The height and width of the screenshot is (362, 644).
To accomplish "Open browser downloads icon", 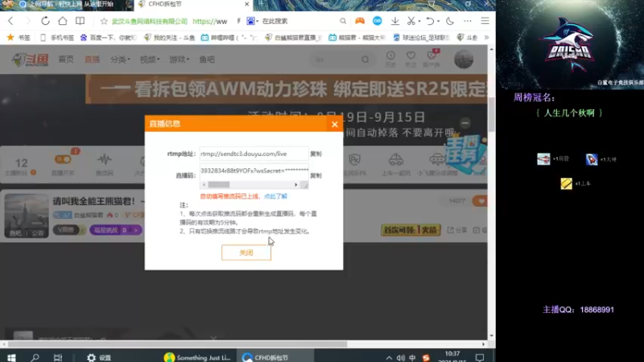I will tap(394, 21).
